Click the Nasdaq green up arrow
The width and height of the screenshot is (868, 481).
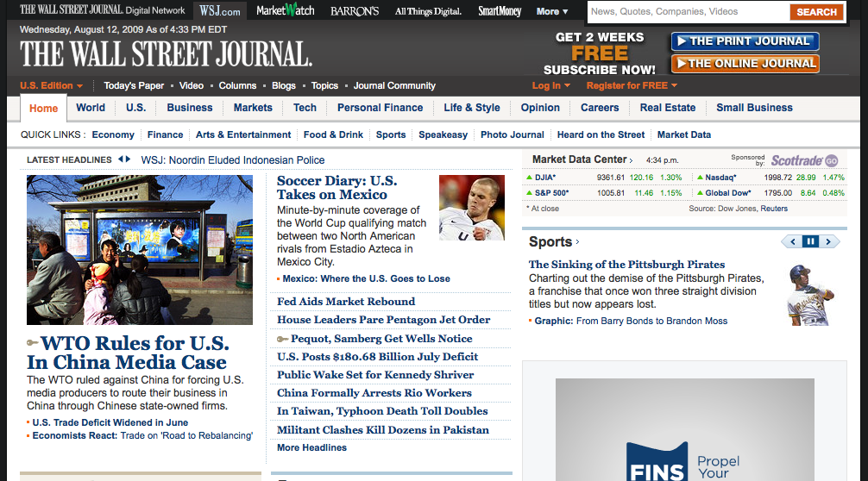click(x=701, y=178)
